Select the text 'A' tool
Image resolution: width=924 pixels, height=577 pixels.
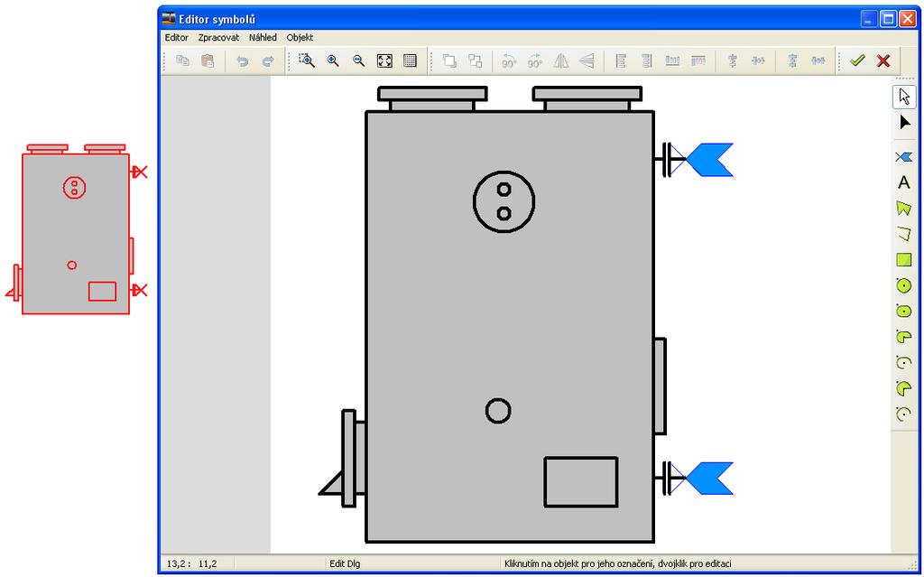pos(904,183)
